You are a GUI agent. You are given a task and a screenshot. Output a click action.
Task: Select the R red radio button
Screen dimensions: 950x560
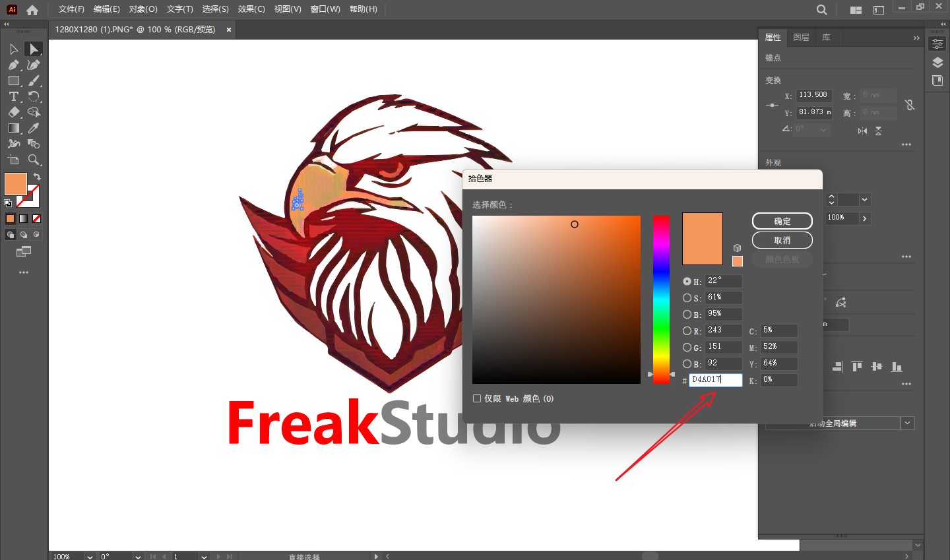(x=687, y=331)
